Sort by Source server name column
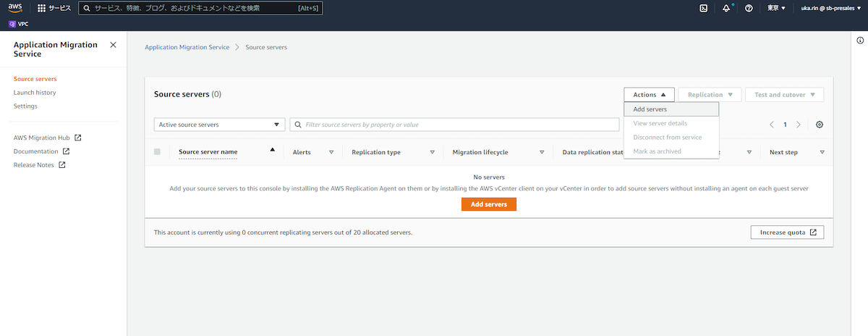868x336 pixels. point(208,152)
